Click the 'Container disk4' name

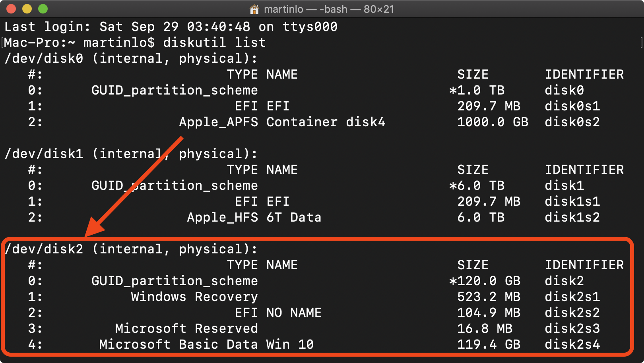tap(326, 122)
